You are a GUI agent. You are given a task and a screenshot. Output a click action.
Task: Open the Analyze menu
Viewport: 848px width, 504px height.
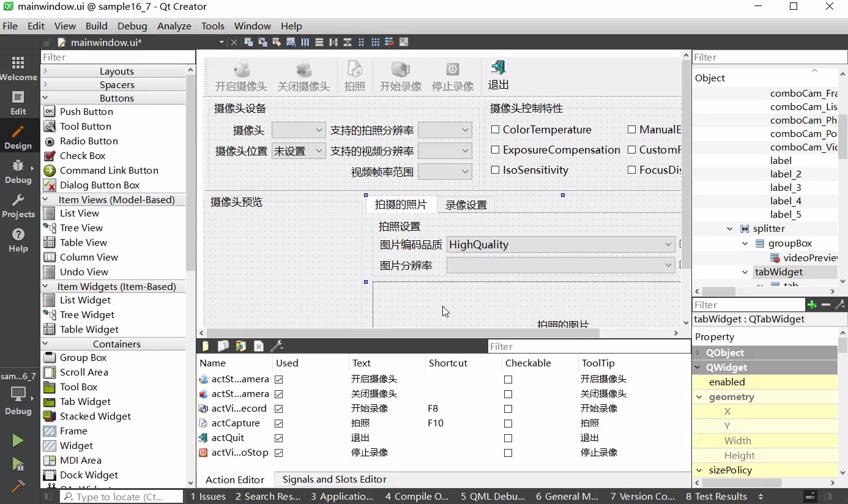[x=174, y=26]
